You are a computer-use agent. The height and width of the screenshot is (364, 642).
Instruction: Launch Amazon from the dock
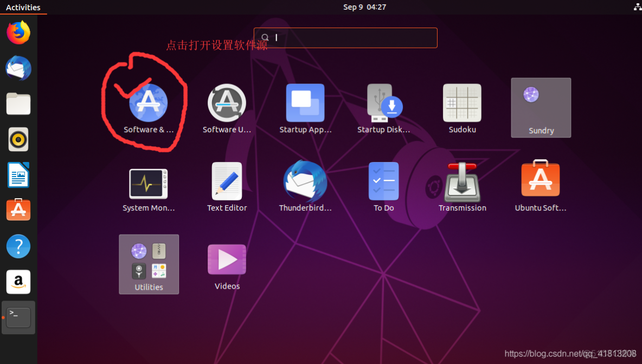coord(18,282)
